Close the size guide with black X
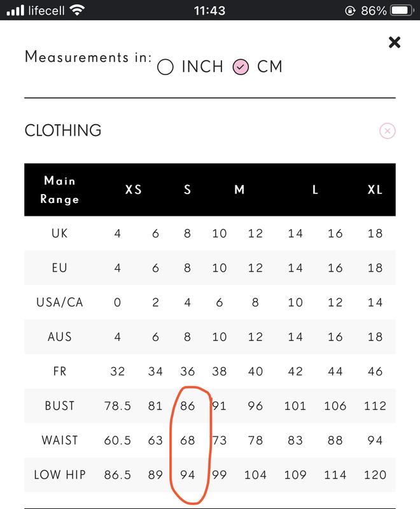This screenshot has width=420, height=509. point(395,42)
